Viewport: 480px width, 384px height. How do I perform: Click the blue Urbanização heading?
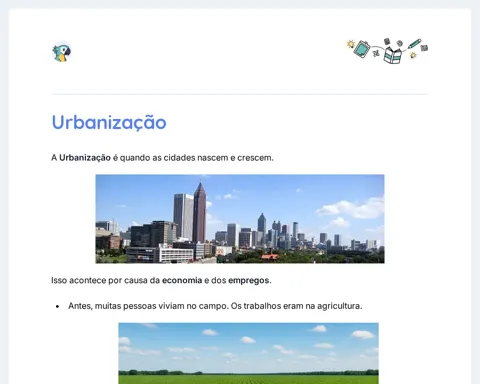click(x=109, y=122)
